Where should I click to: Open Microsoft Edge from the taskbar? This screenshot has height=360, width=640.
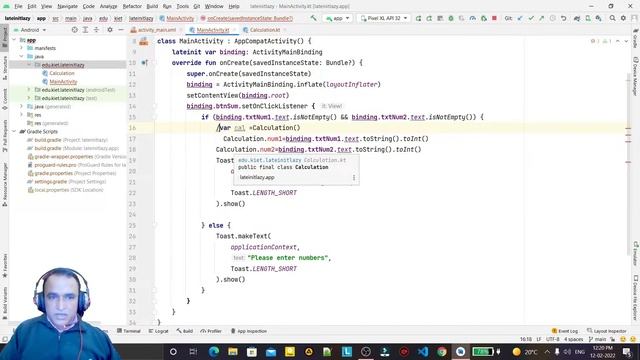click(213, 351)
